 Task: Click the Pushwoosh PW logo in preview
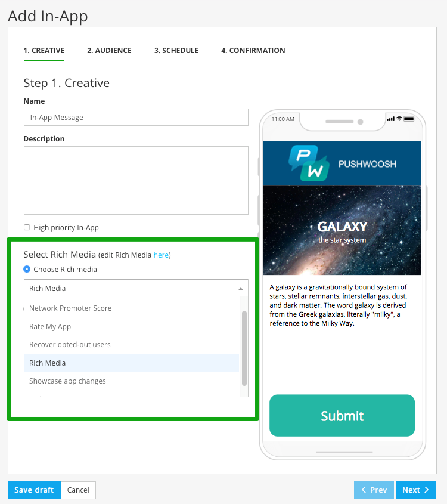[309, 163]
